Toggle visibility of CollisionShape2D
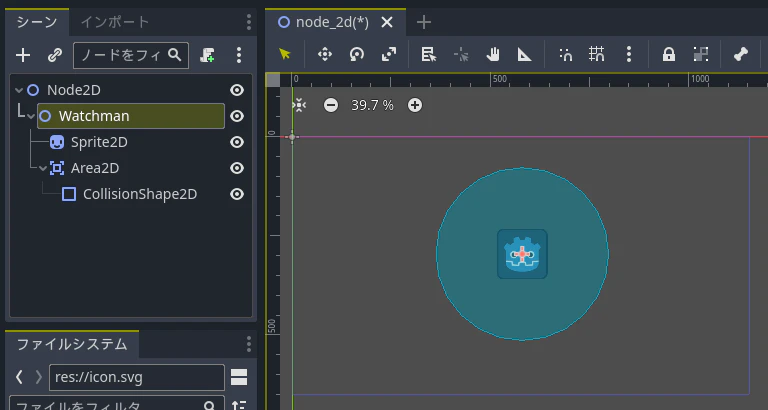This screenshot has height=410, width=768. coord(237,194)
